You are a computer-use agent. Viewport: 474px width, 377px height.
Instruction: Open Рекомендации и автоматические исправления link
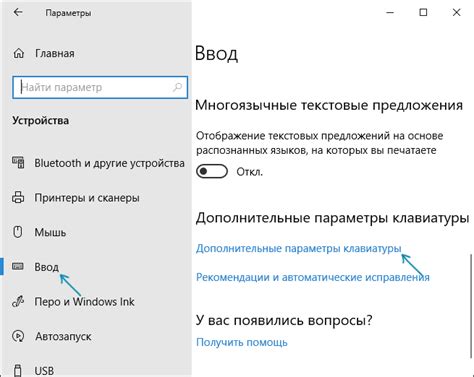pos(313,277)
